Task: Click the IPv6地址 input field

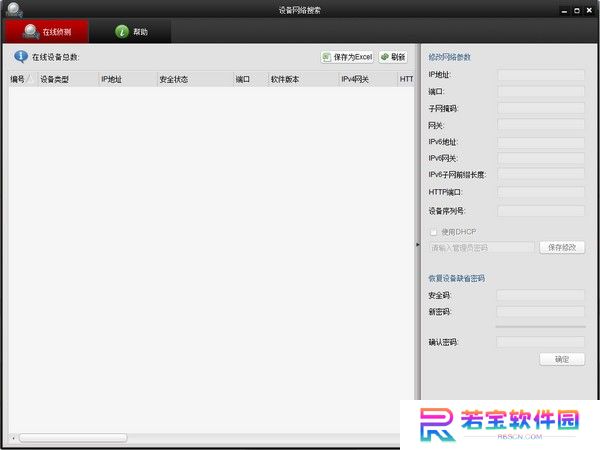Action: point(541,142)
